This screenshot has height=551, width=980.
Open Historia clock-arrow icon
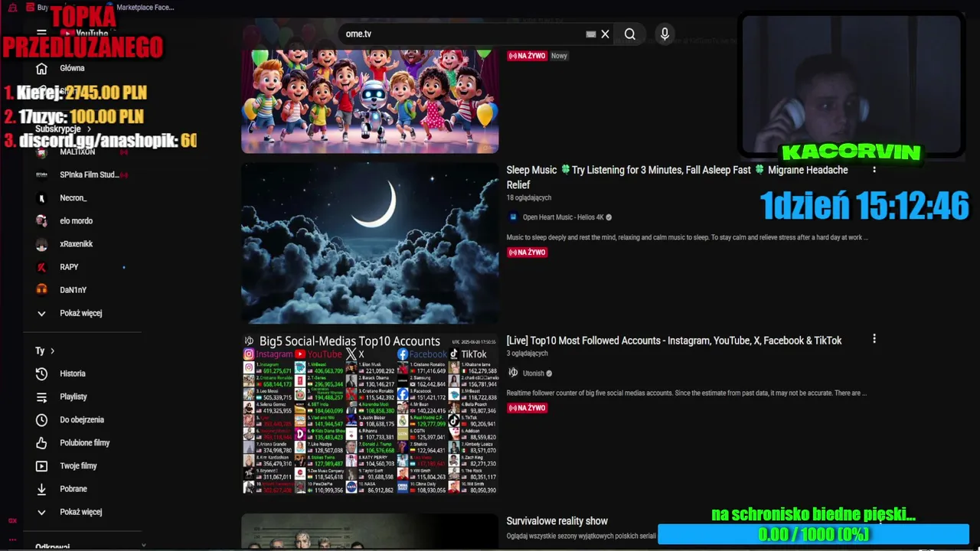[41, 373]
